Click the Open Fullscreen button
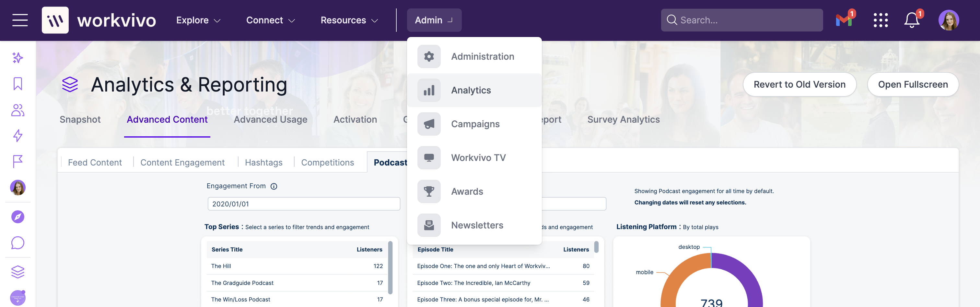Image resolution: width=980 pixels, height=307 pixels. 913,84
